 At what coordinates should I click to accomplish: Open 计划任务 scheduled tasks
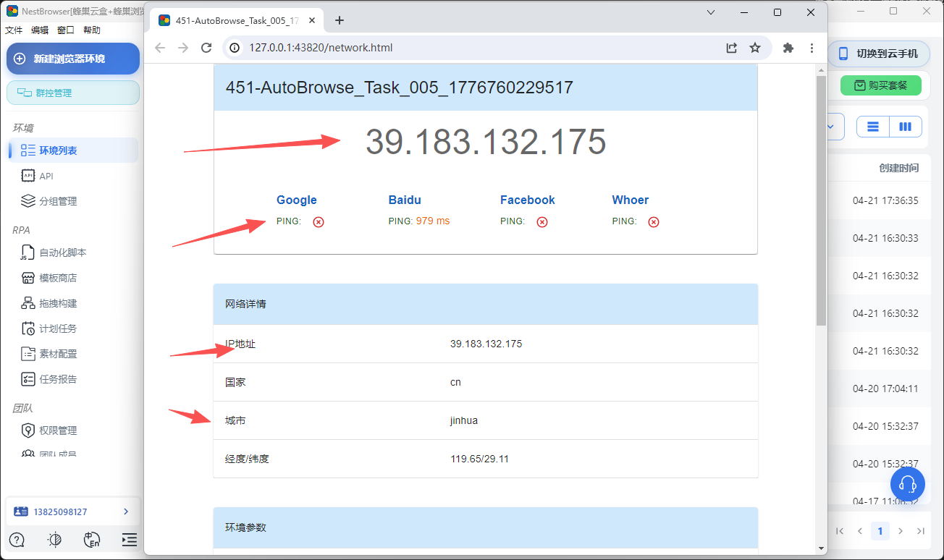62,328
